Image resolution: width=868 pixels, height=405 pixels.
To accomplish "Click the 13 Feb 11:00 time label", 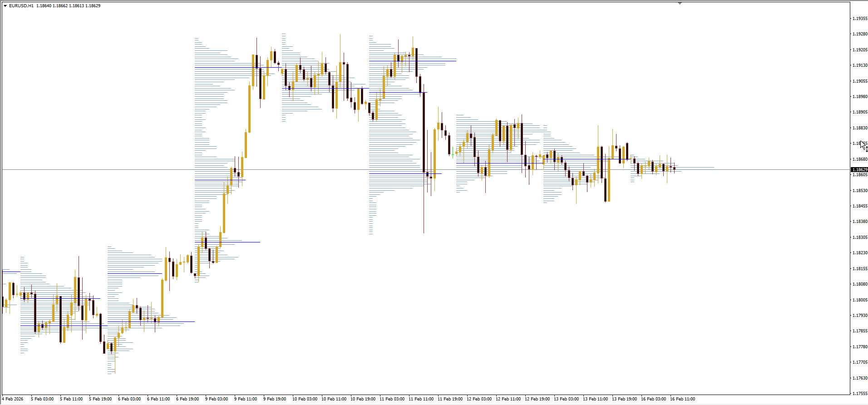I will [595, 399].
